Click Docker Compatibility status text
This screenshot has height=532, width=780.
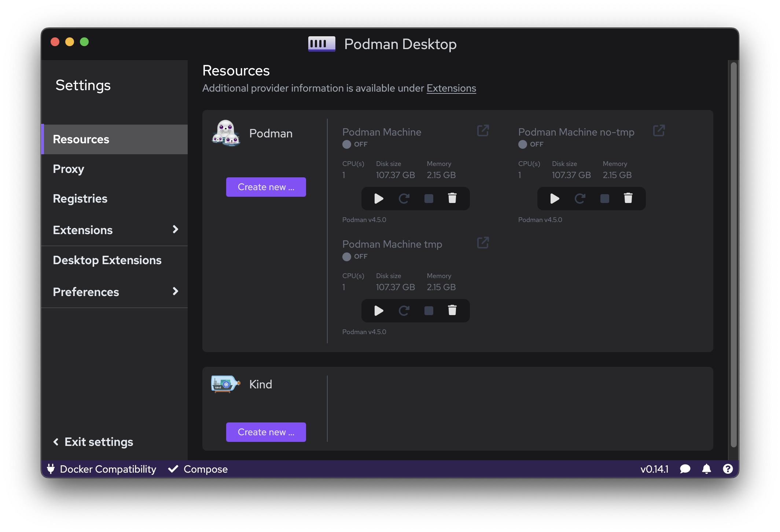(108, 469)
